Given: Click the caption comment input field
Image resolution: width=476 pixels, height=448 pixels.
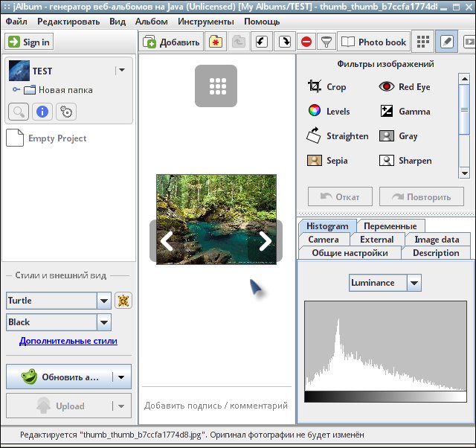Looking at the screenshot, I should click(x=216, y=406).
